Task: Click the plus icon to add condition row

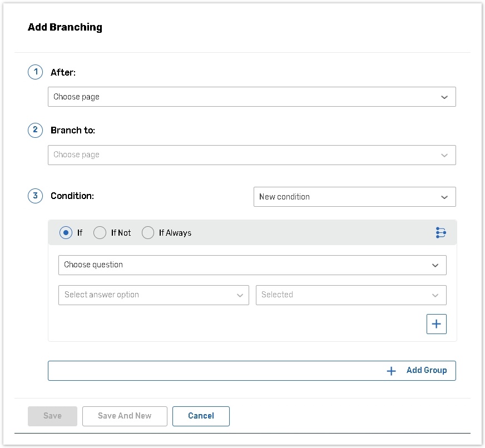Action: click(x=436, y=324)
